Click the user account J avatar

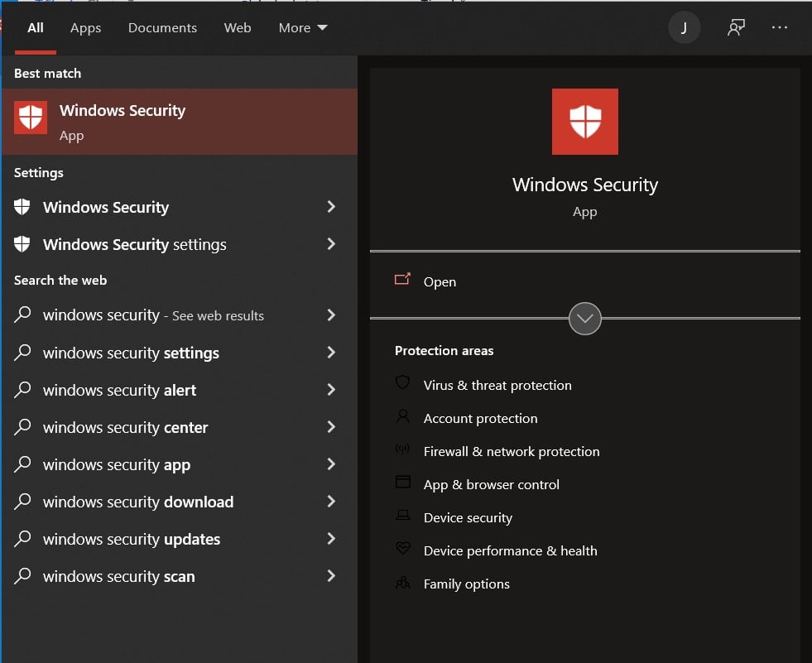coord(684,27)
